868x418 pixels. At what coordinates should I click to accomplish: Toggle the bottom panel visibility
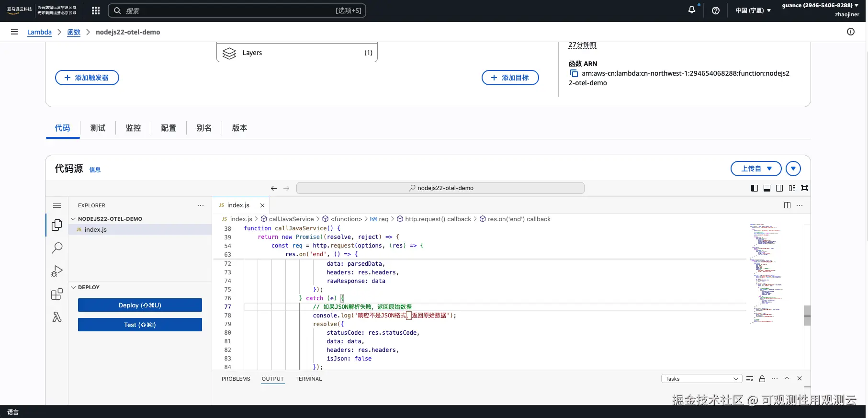point(767,188)
